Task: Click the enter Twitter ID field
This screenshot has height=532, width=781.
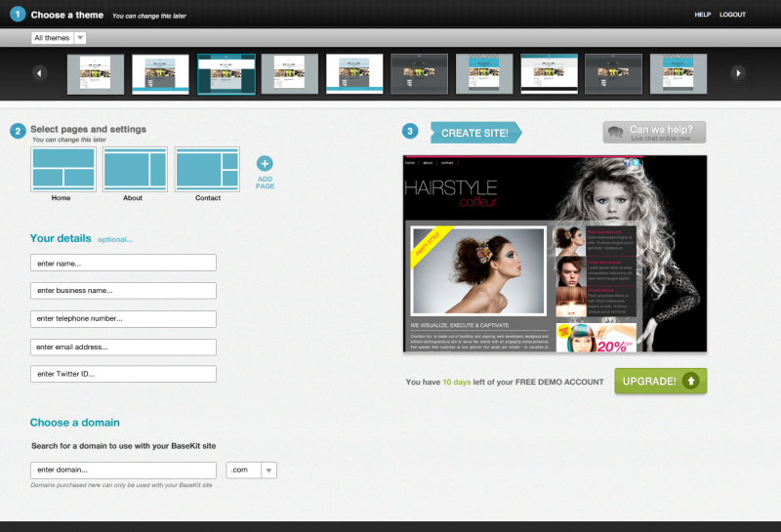Action: (123, 374)
